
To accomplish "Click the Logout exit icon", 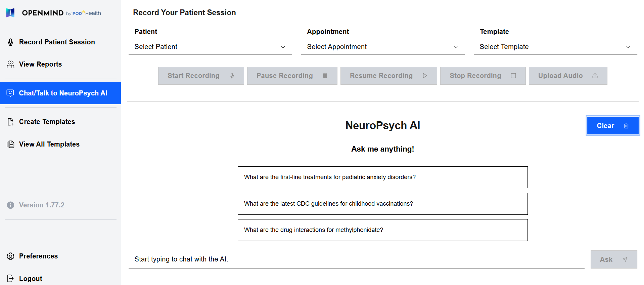I will [10, 278].
